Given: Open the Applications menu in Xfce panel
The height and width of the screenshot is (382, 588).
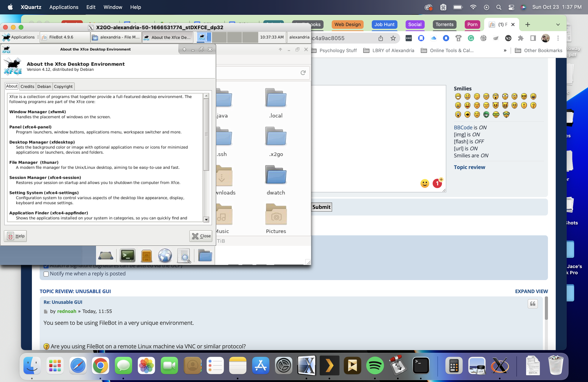Looking at the screenshot, I should 19,37.
